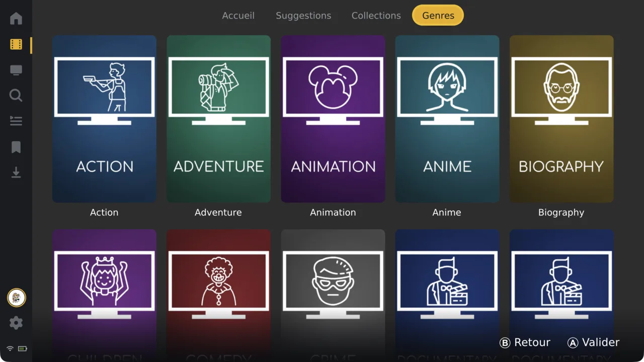Click the "Adventure" caption text

click(x=218, y=212)
